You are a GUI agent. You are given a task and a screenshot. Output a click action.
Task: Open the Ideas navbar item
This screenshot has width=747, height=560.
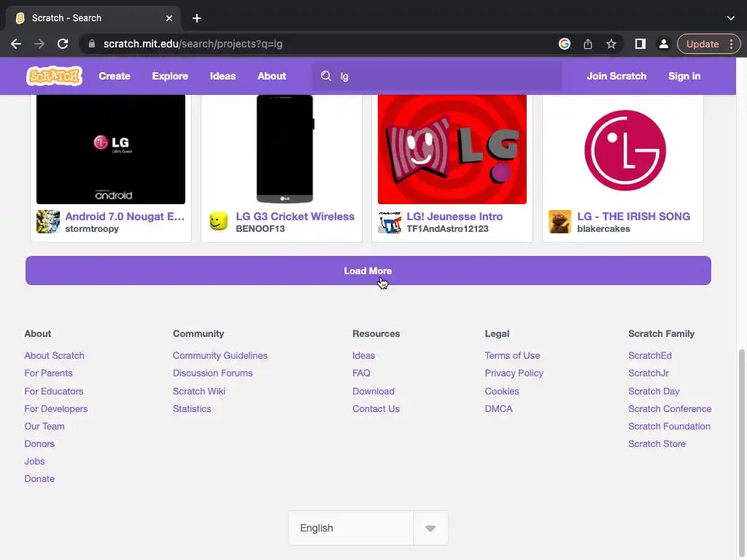222,76
